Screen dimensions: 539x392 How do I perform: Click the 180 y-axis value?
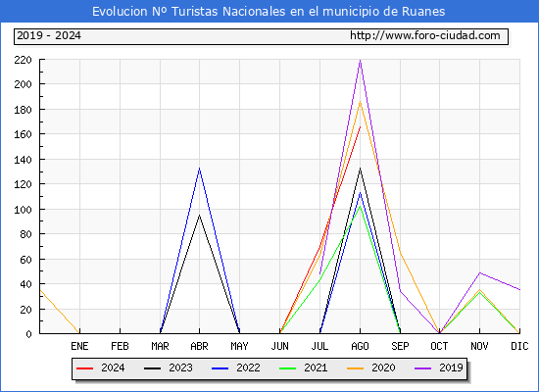pos(24,110)
